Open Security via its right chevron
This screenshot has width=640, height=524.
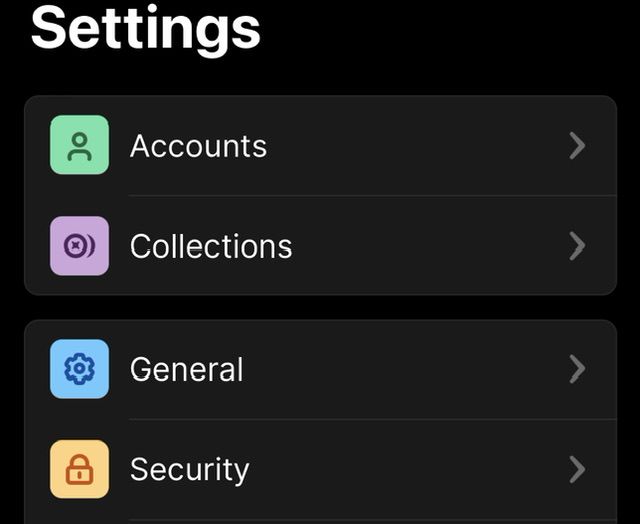click(576, 469)
